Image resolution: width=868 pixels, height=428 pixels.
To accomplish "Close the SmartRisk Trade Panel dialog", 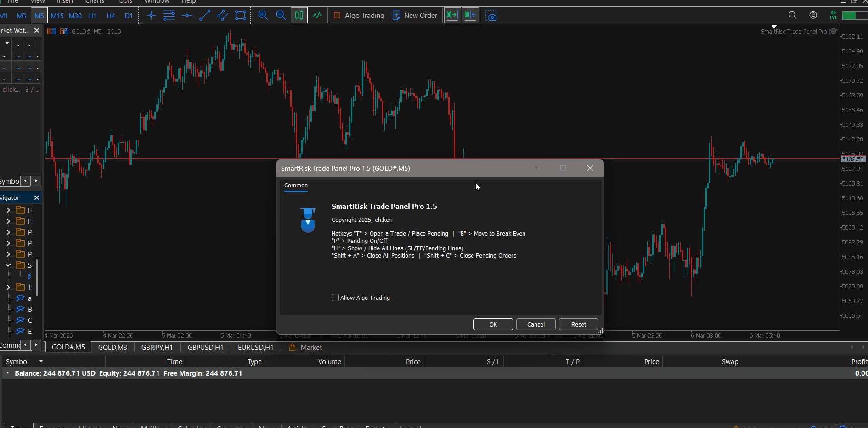I will 590,168.
